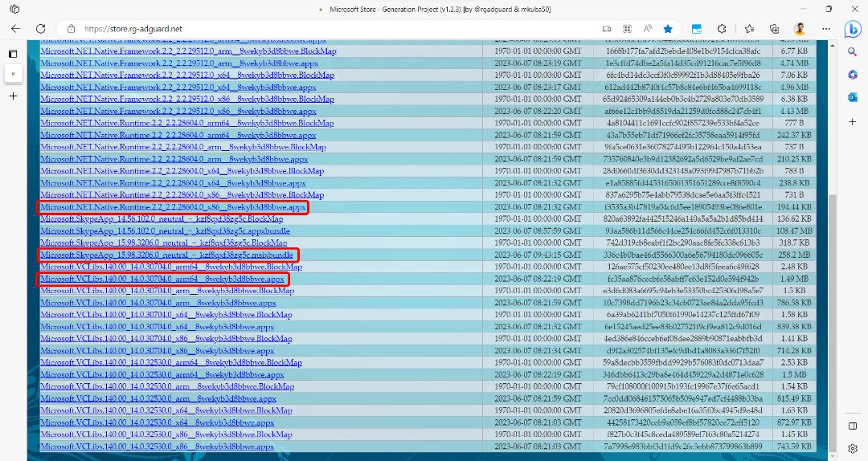The image size is (868, 461).
Task: Open the Edge Workspaces icon
Action: coord(15,10)
